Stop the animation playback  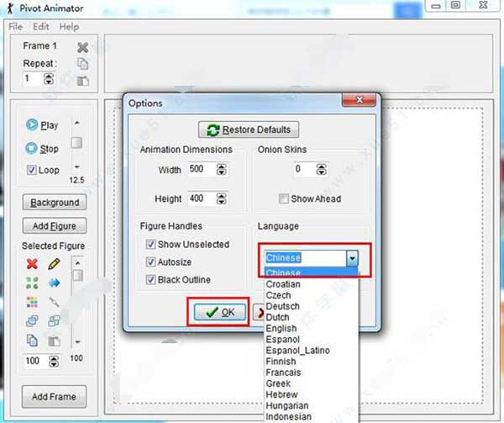pos(42,149)
